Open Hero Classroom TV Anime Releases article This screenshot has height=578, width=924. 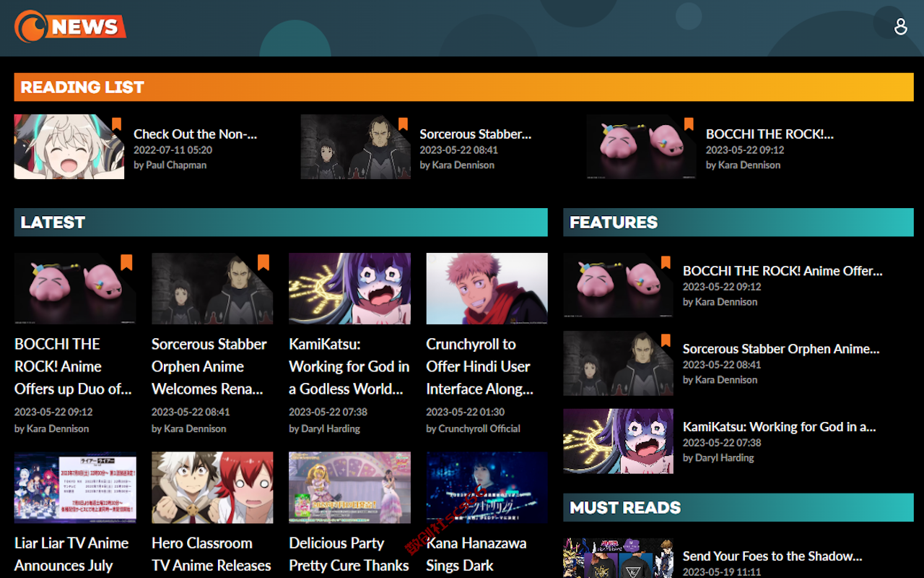[212, 554]
